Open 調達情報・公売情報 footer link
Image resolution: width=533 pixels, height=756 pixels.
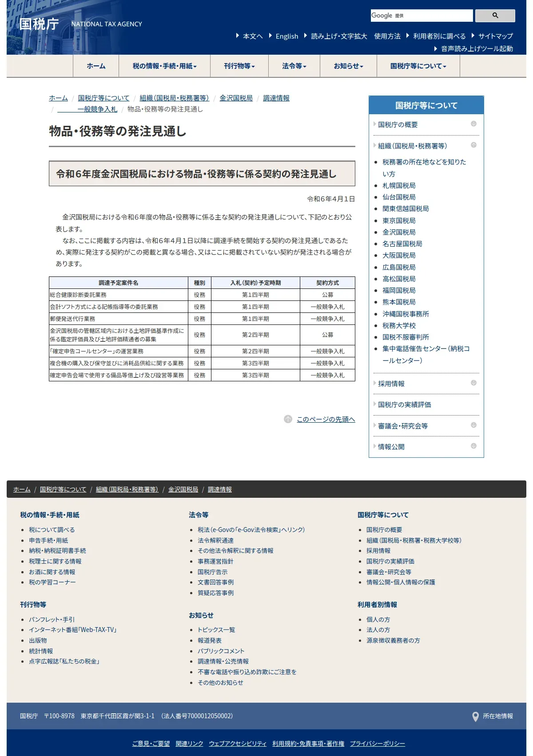[x=223, y=661]
